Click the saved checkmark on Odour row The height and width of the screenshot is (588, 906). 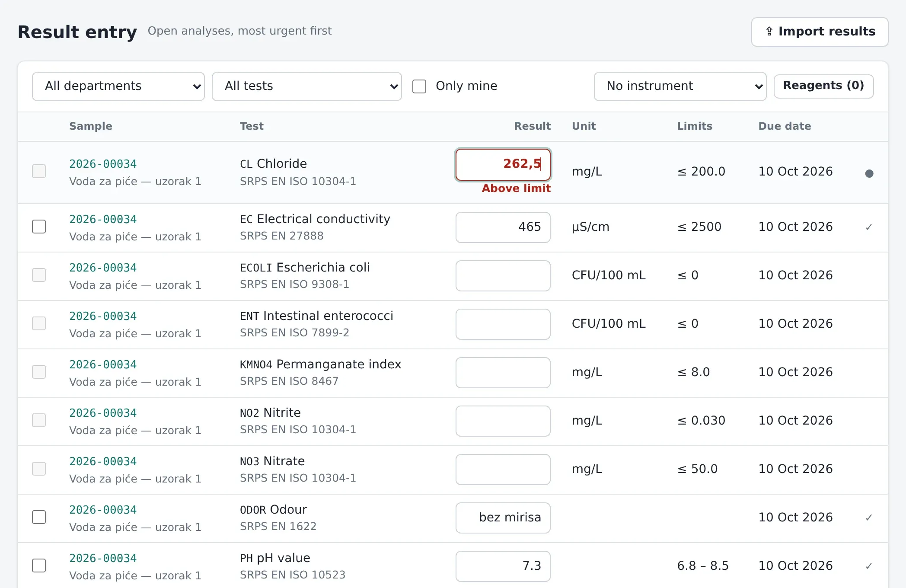pos(869,518)
